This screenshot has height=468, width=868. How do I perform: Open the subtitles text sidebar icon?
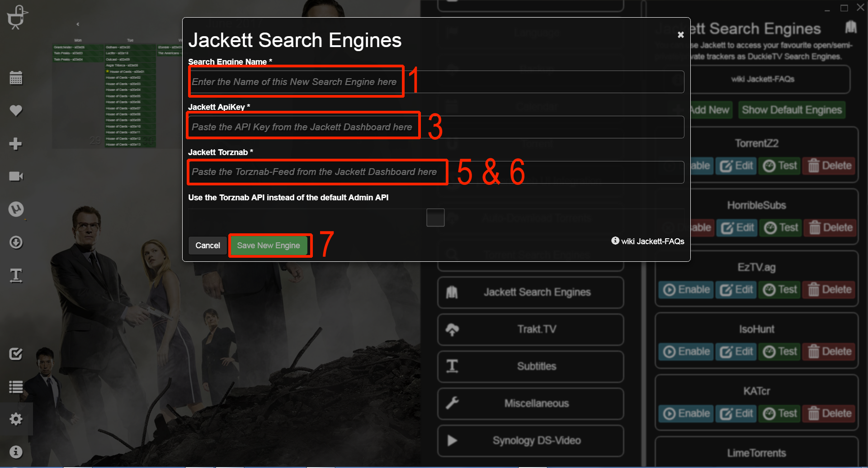[x=16, y=275]
